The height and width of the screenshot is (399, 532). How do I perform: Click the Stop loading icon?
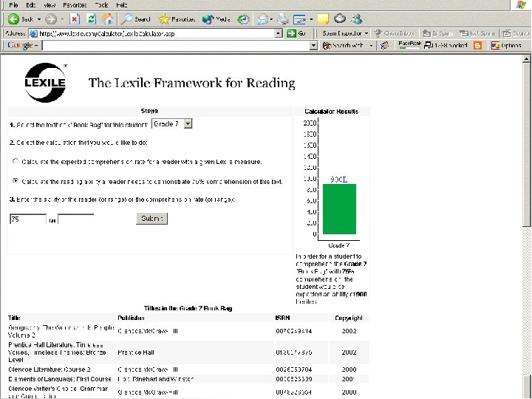[75, 19]
